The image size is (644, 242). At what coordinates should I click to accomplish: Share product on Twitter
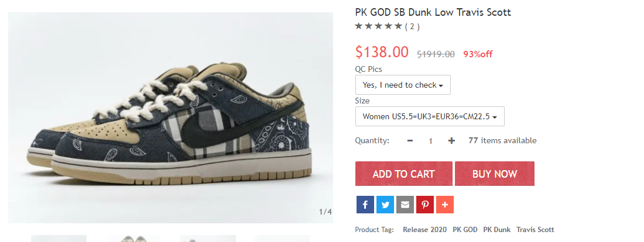tap(385, 205)
